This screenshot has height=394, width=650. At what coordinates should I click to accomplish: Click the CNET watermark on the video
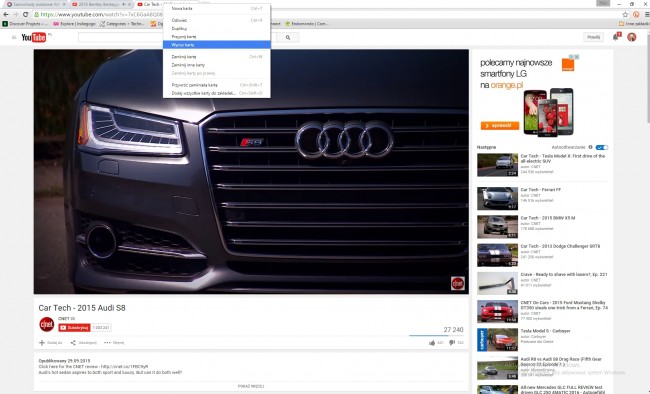coord(458,283)
